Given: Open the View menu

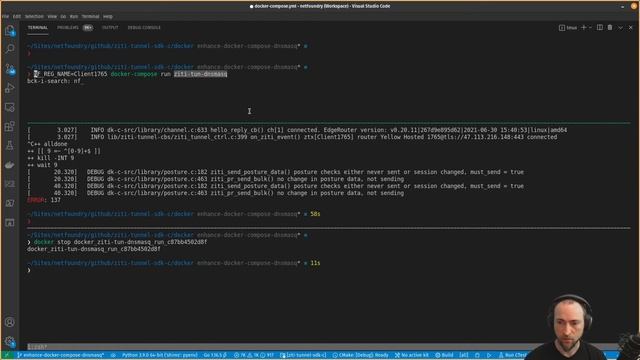Looking at the screenshot, I should (x=52, y=16).
